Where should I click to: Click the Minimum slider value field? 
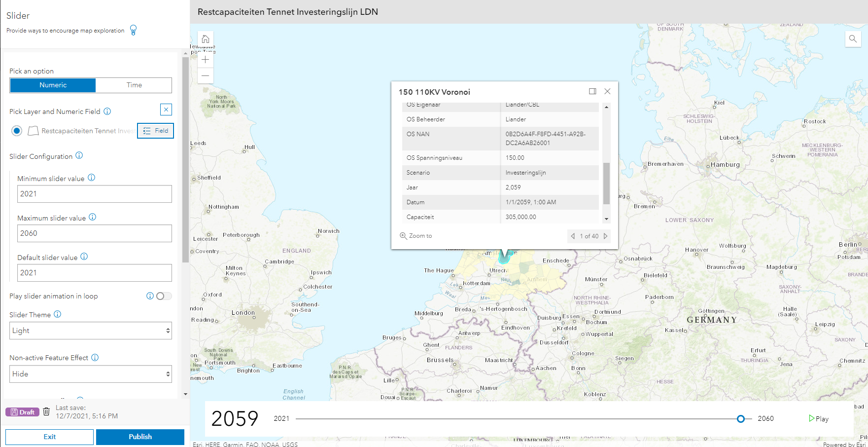tap(94, 194)
